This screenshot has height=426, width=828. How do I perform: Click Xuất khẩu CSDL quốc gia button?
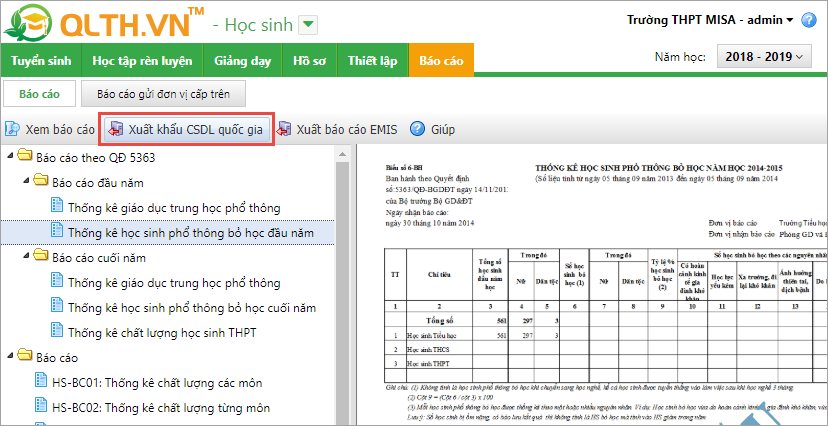click(x=187, y=129)
